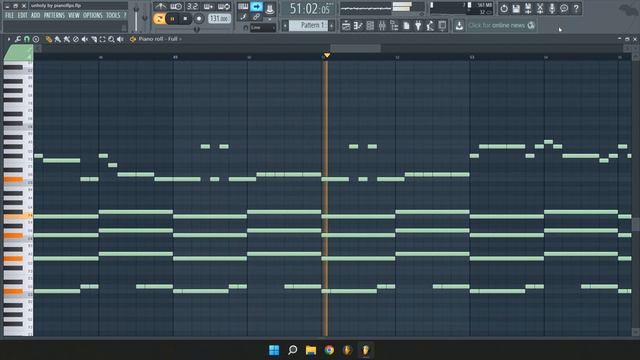Open the Mixer window icon

382,26
